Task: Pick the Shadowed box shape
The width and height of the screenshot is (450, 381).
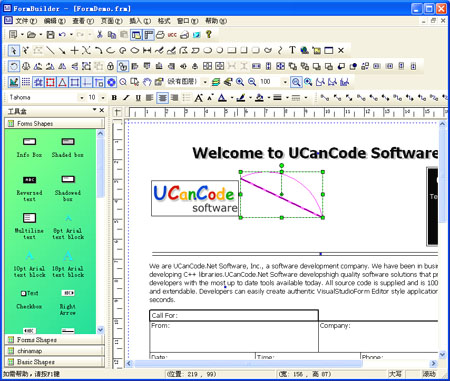Action: [68, 189]
